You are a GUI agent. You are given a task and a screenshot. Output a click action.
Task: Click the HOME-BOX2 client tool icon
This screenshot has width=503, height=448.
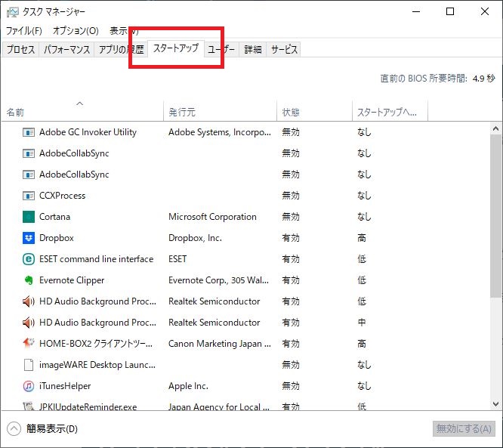click(29, 344)
